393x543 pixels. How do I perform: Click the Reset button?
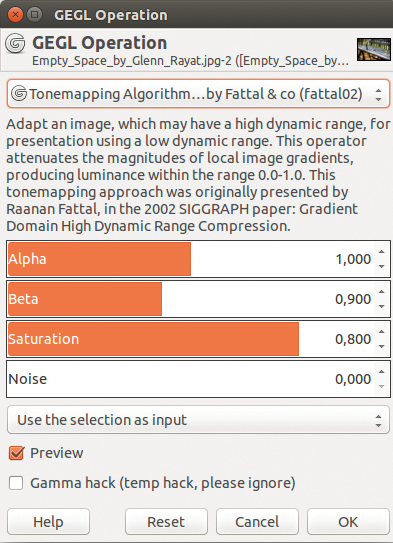pyautogui.click(x=166, y=522)
